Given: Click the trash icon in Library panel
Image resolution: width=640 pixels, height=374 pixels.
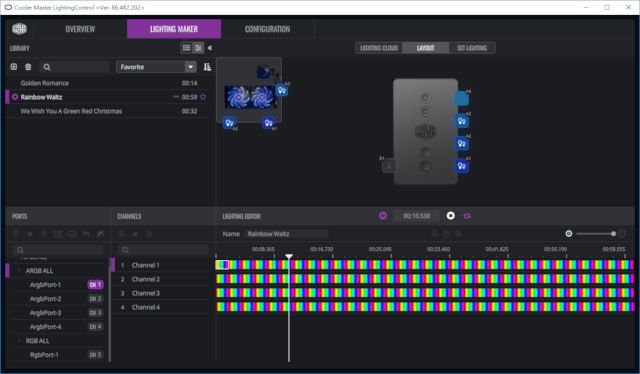Looking at the screenshot, I should (x=28, y=67).
